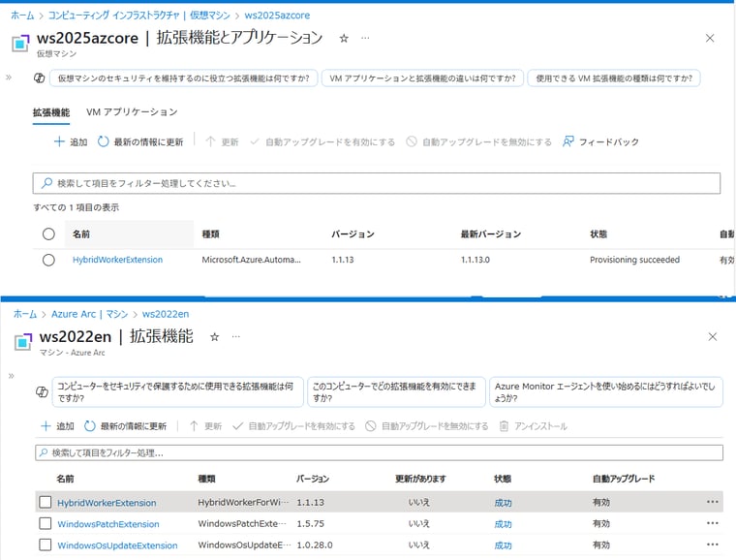
Task: Open HybridWorkerExtension link in ws2025azcore table
Action: (117, 260)
